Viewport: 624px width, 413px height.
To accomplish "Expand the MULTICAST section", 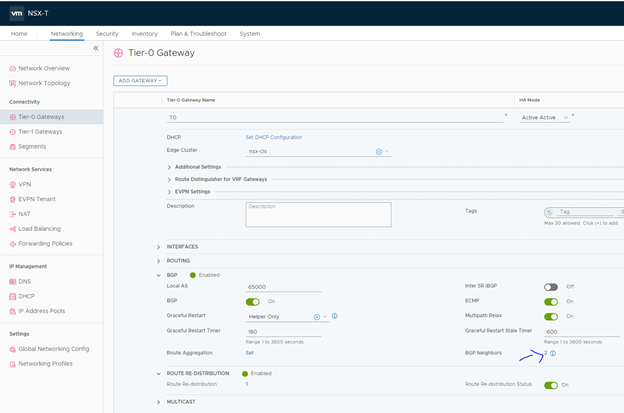I will click(158, 402).
